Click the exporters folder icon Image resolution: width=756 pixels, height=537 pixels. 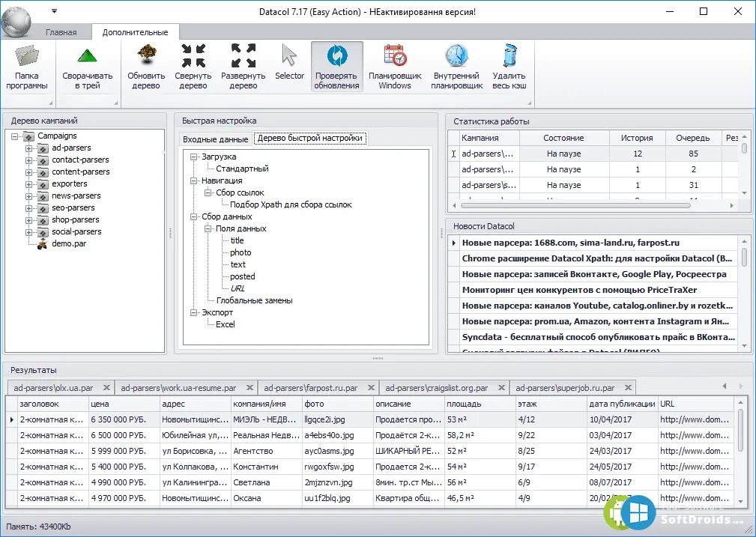point(43,183)
